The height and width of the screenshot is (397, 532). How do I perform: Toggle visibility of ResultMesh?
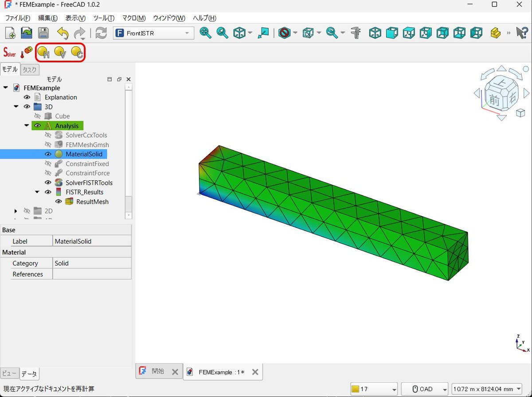(59, 202)
